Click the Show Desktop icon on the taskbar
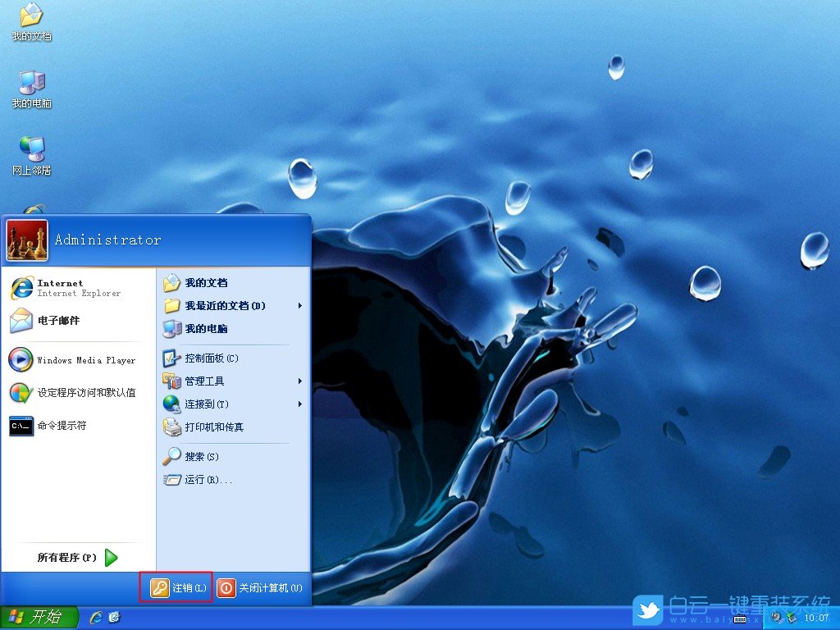This screenshot has width=840, height=630. 114,618
